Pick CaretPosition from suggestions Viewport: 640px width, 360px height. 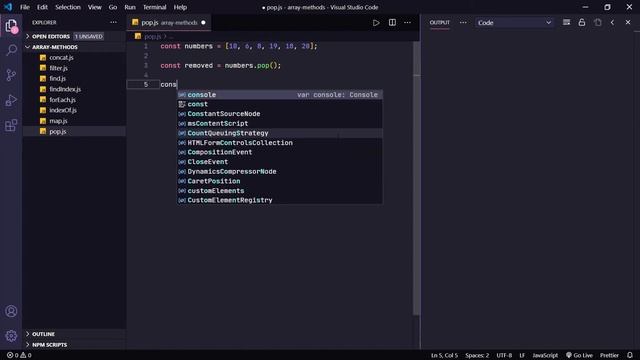[280, 181]
